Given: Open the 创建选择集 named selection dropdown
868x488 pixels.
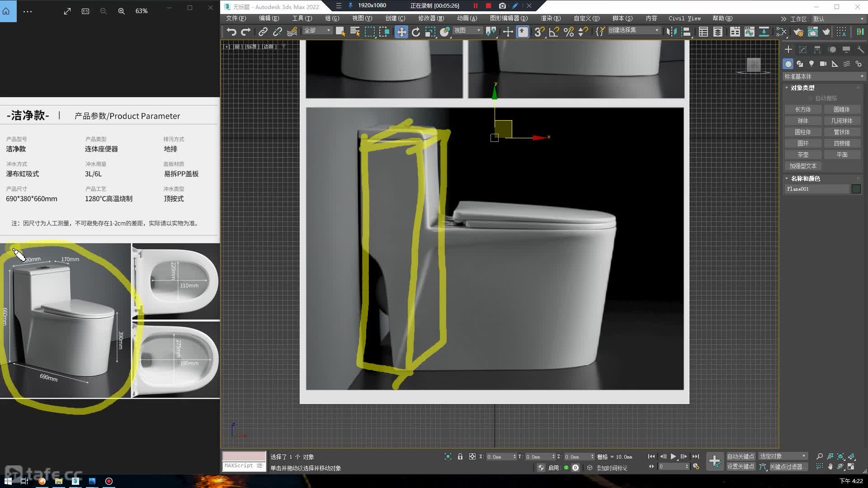Looking at the screenshot, I should [633, 30].
